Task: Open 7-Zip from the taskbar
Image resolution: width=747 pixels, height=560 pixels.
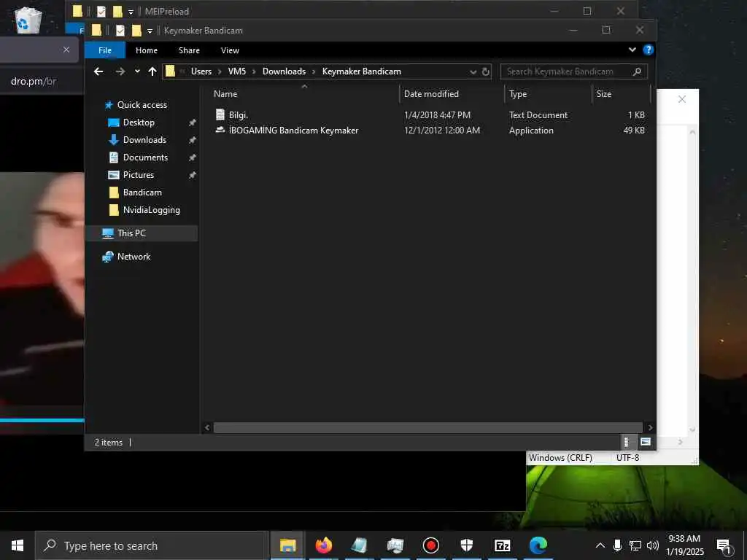Action: pos(502,545)
